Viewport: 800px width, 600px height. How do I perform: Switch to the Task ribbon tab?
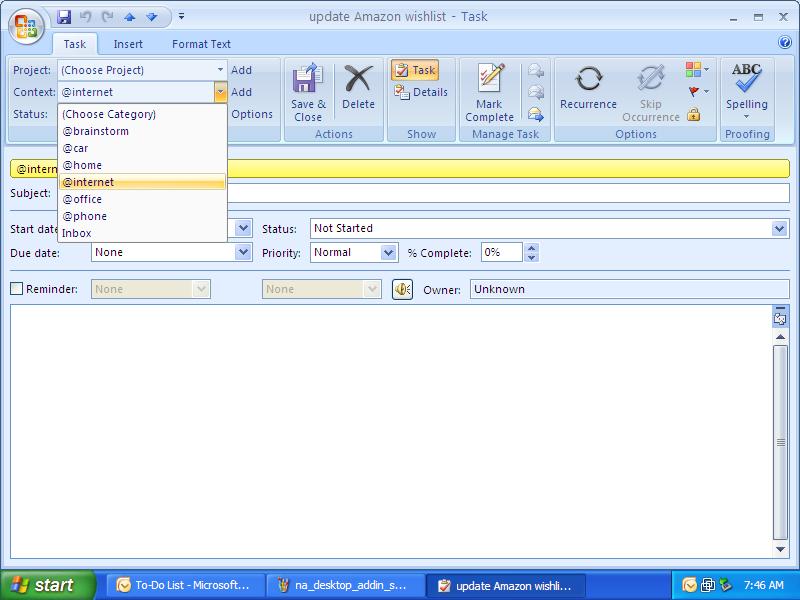74,44
